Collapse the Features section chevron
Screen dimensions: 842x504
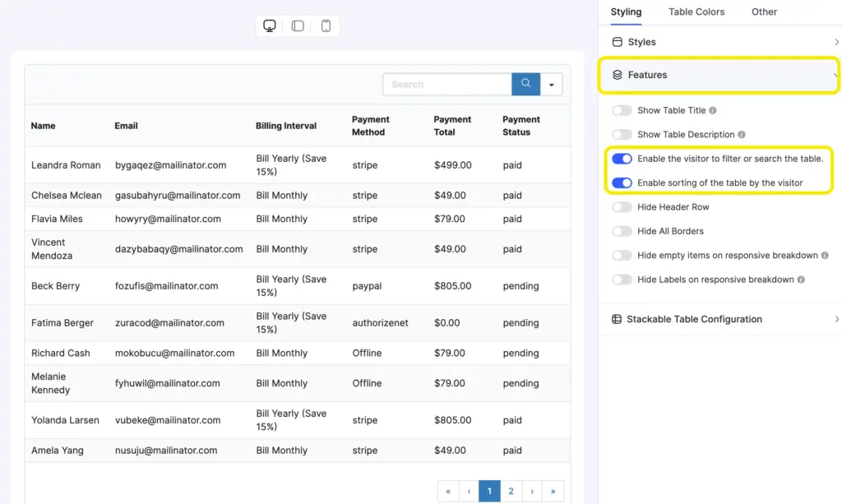coord(835,73)
